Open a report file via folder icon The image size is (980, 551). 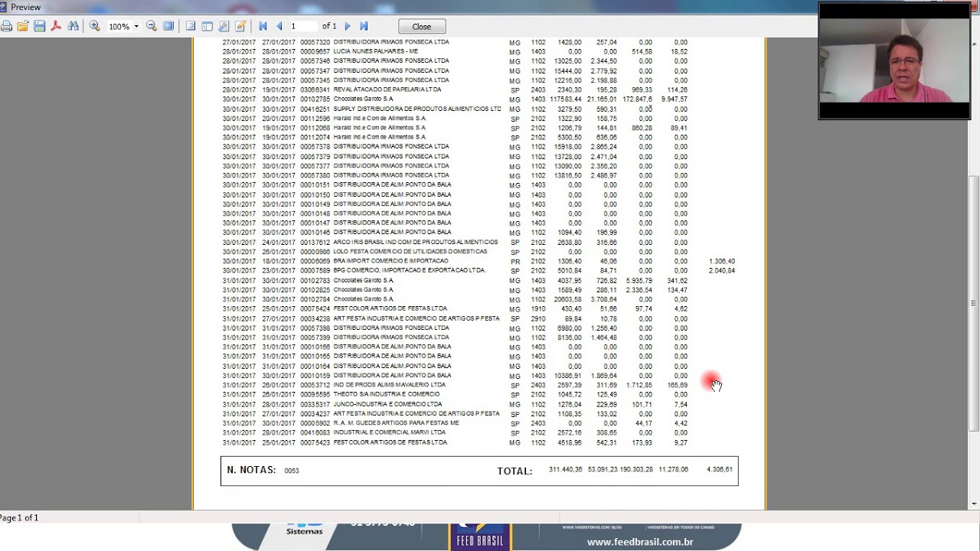[x=23, y=26]
